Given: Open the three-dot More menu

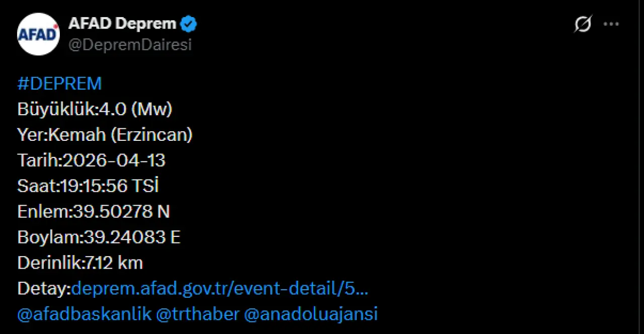Looking at the screenshot, I should click(611, 24).
